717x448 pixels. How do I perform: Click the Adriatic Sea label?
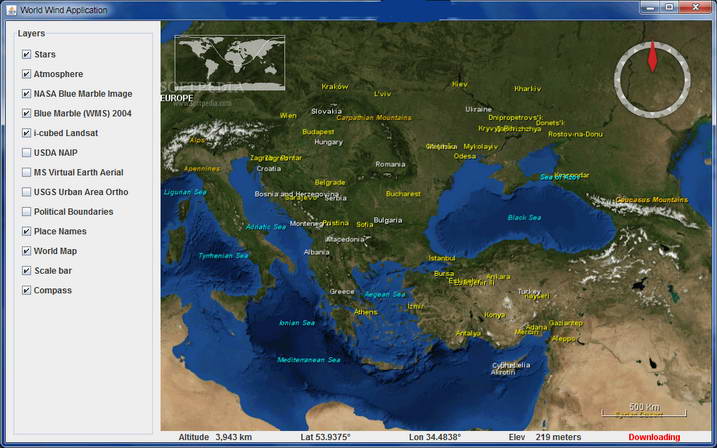pyautogui.click(x=266, y=227)
